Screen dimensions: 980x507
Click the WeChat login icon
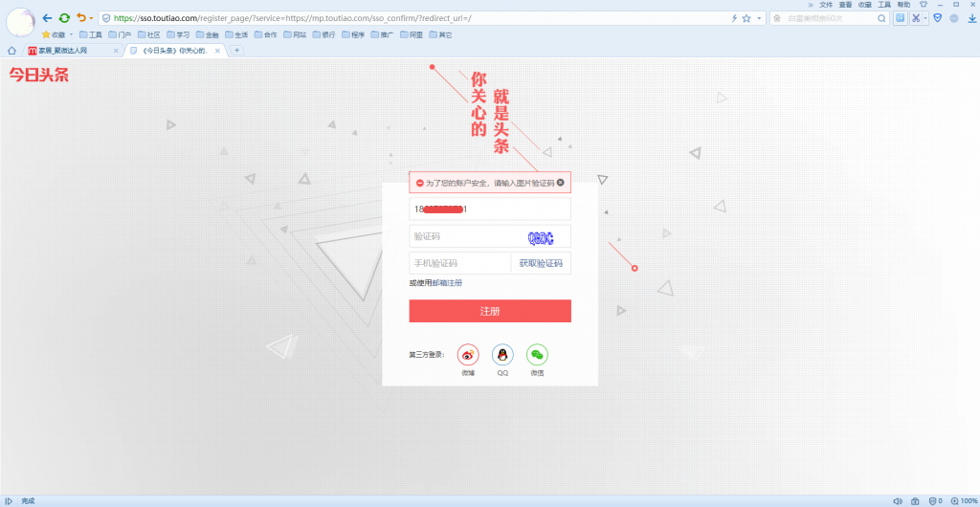coord(537,355)
